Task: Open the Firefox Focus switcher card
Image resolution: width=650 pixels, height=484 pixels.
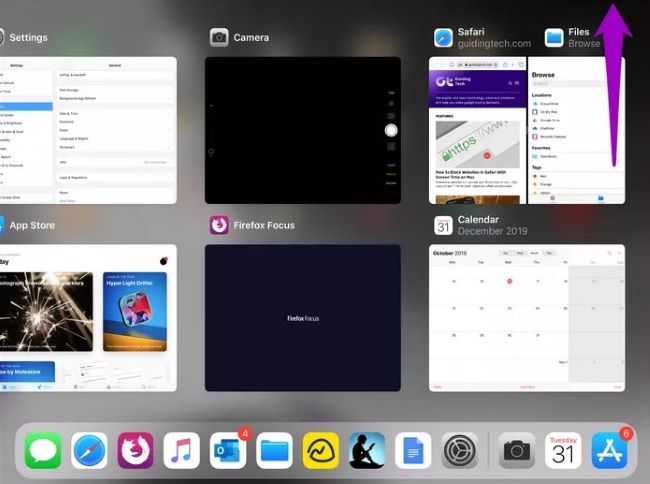Action: point(303,318)
